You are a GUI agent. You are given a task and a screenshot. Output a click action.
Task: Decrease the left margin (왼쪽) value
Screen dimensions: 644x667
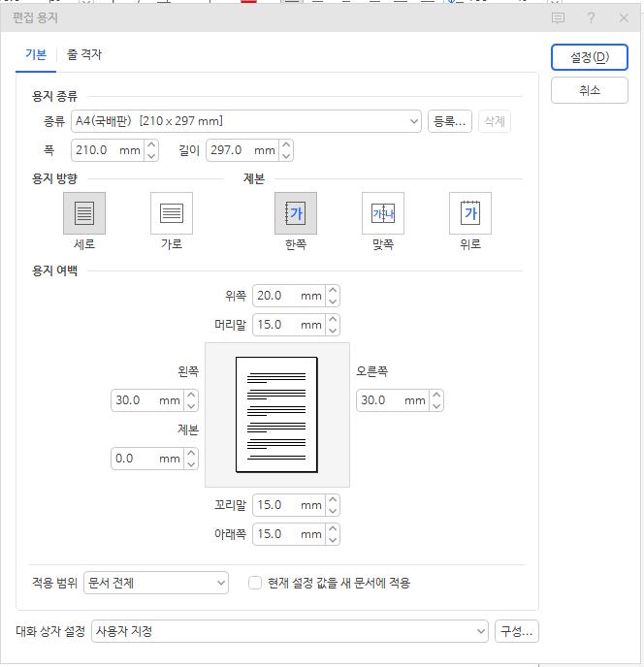click(191, 406)
